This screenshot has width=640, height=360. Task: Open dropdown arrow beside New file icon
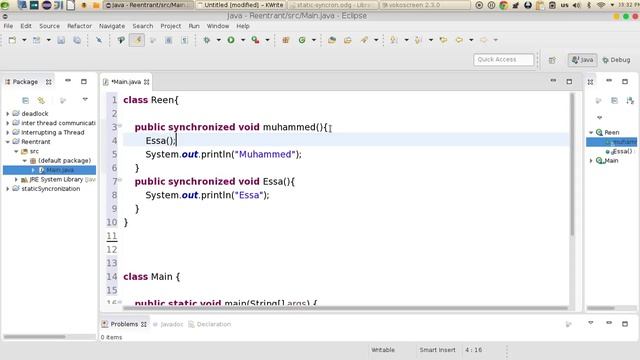click(24, 40)
